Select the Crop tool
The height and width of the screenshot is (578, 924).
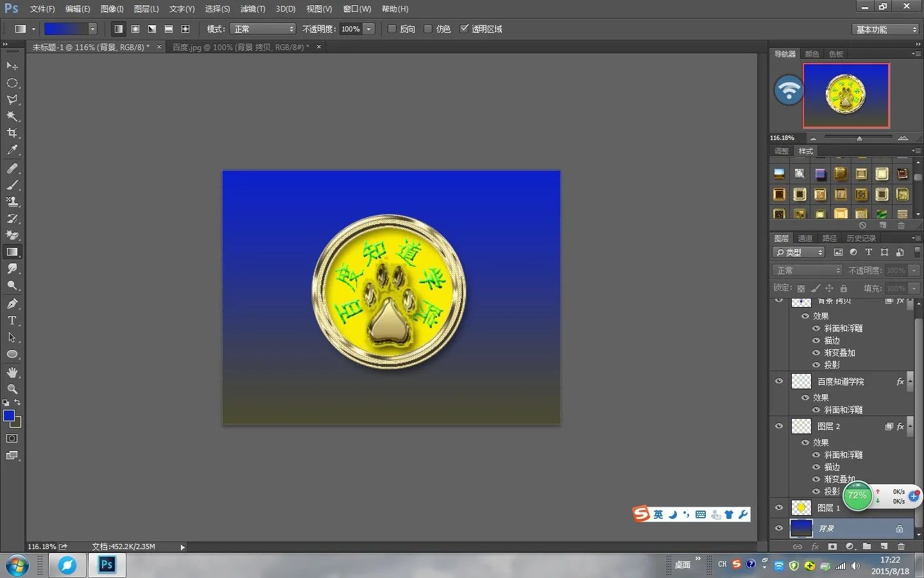[x=12, y=133]
